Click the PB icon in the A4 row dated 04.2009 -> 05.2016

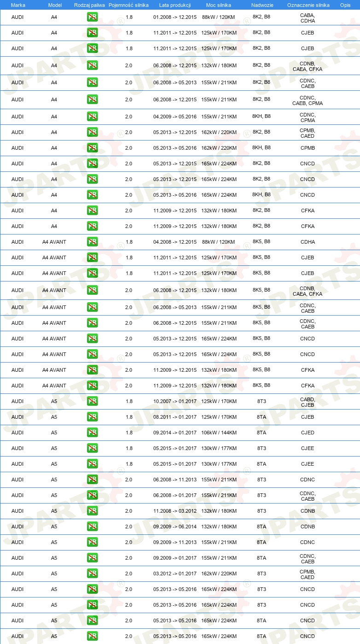pyautogui.click(x=92, y=117)
